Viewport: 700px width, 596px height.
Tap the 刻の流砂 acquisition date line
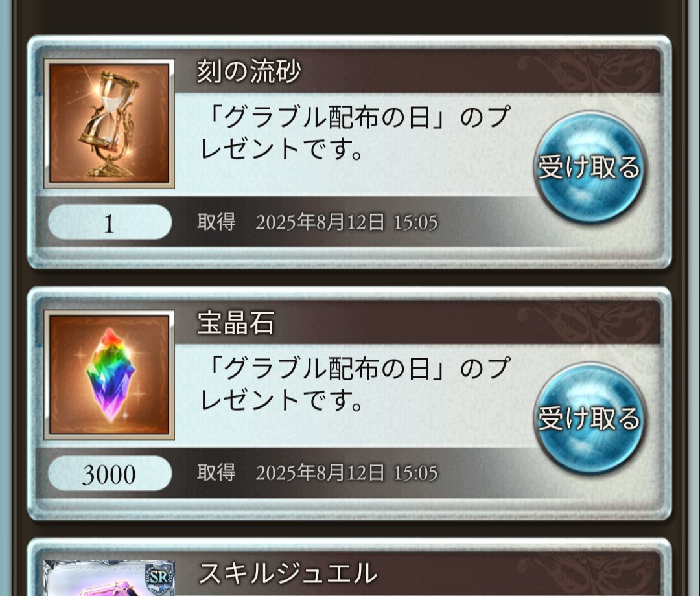(318, 222)
